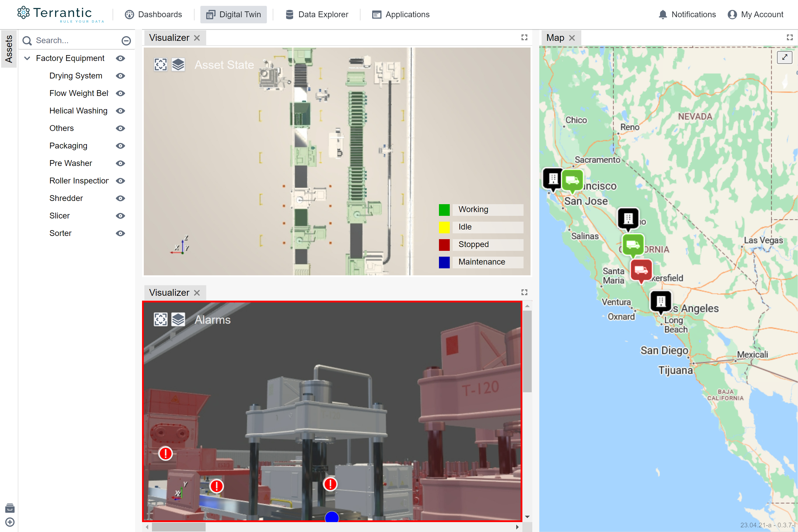798x532 pixels.
Task: Toggle Packaging visibility eye
Action: click(120, 146)
